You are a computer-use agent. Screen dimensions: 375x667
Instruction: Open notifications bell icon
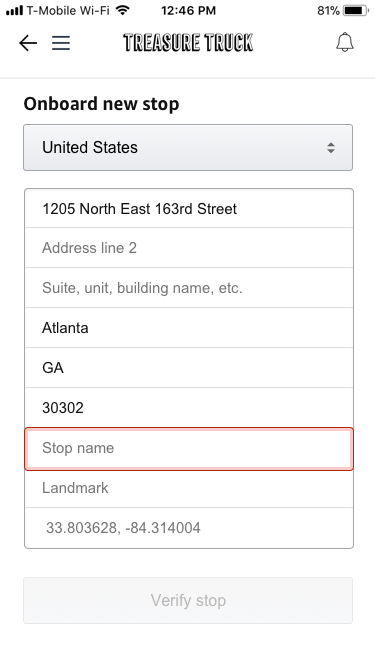345,43
